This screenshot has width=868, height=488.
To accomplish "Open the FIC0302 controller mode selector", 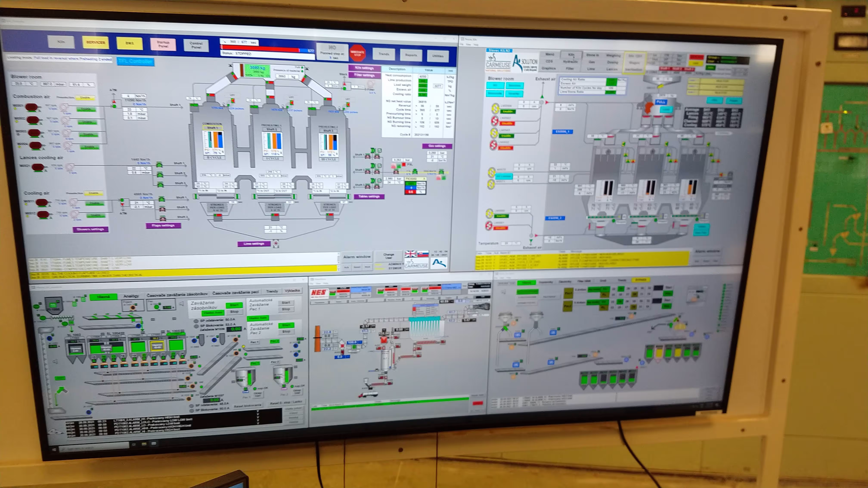I will pyautogui.click(x=425, y=179).
